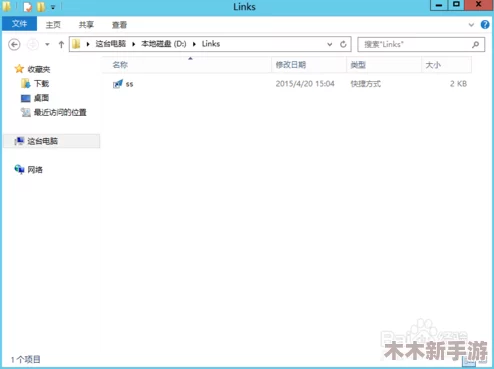
Task: Click the 快捷方式 type cell
Action: [365, 84]
